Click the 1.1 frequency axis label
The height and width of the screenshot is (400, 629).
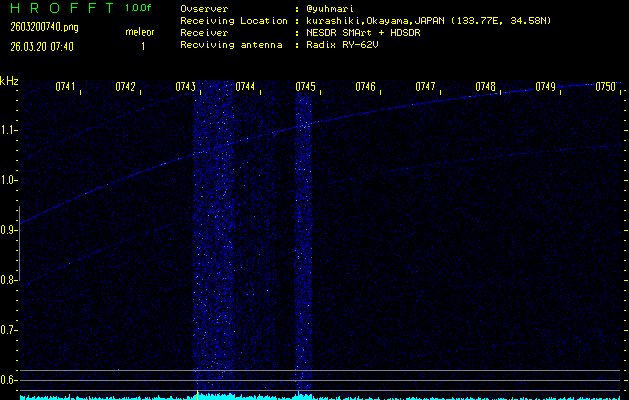tap(9, 130)
